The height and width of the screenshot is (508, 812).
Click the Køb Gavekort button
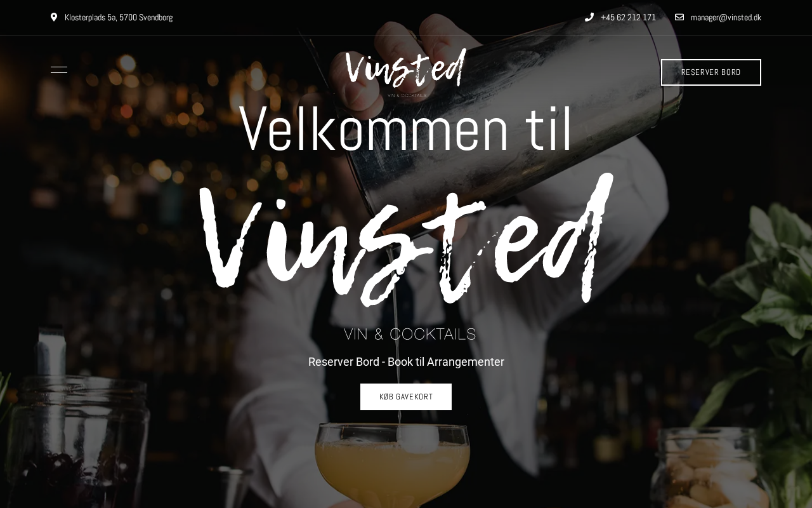pos(406,397)
